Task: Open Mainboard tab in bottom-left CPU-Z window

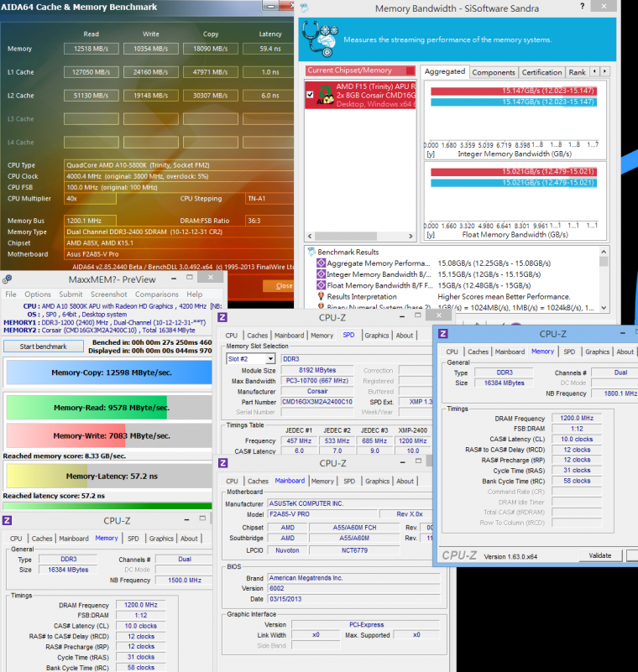Action: coord(74,539)
